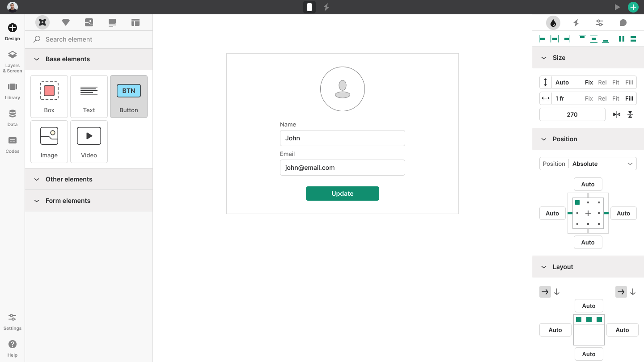The height and width of the screenshot is (362, 644).
Task: Open Layers & Screen from the left sidebar
Action: click(x=12, y=61)
